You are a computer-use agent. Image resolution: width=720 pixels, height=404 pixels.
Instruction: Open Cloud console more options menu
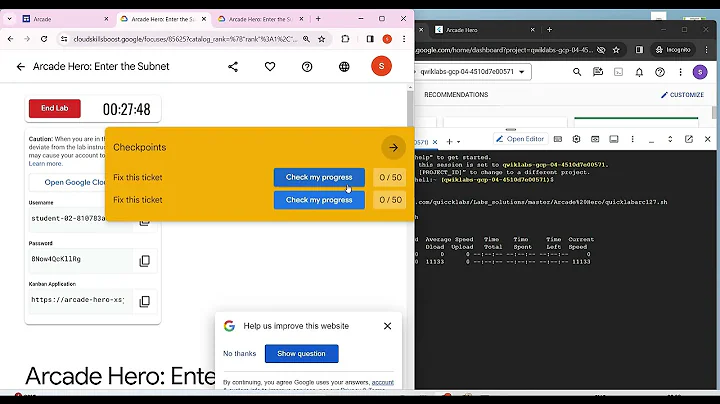coord(681,72)
